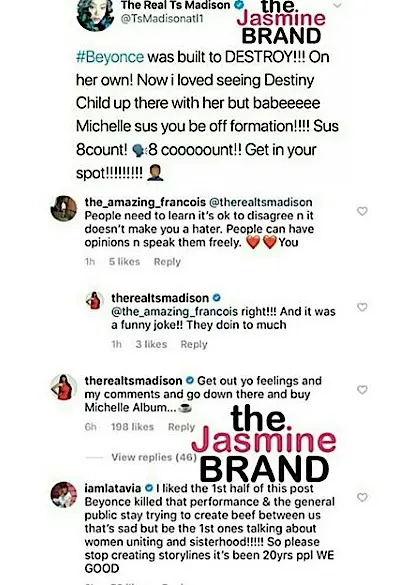403x585 pixels.
Task: Open the #Beyonce hashtag link
Action: [x=110, y=57]
